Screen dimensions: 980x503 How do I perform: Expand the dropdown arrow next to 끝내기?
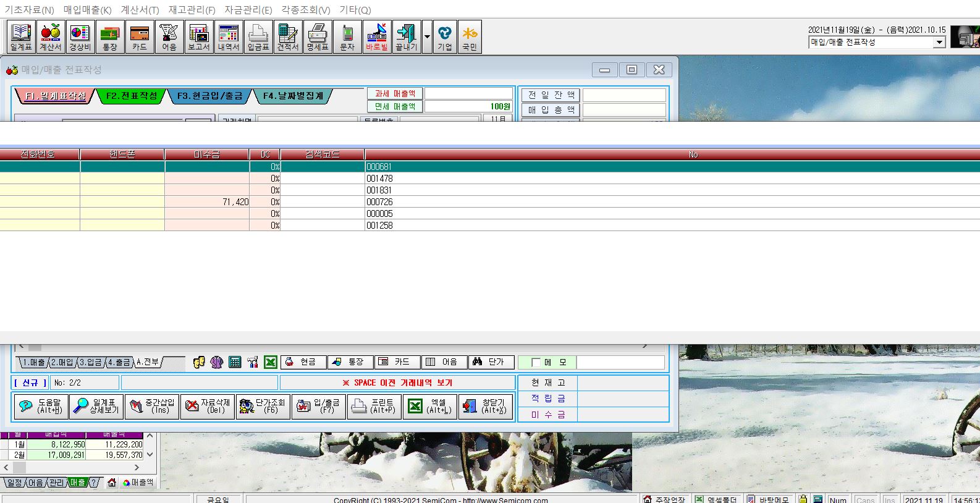point(427,37)
